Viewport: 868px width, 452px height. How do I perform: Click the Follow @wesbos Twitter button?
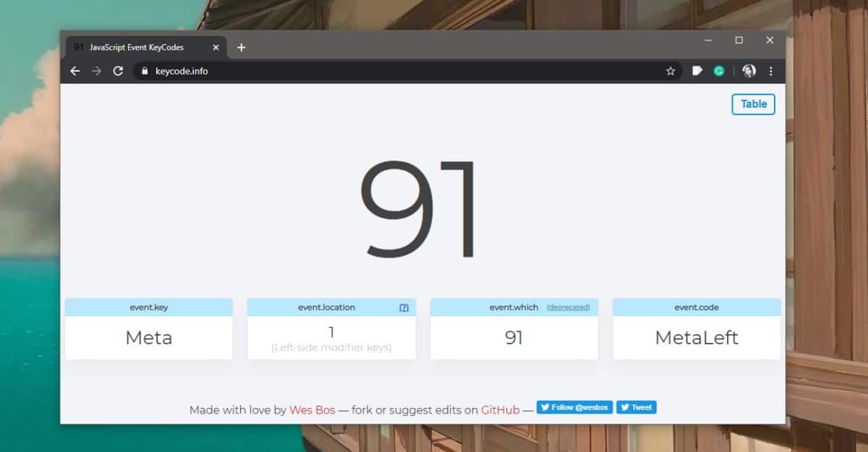574,407
